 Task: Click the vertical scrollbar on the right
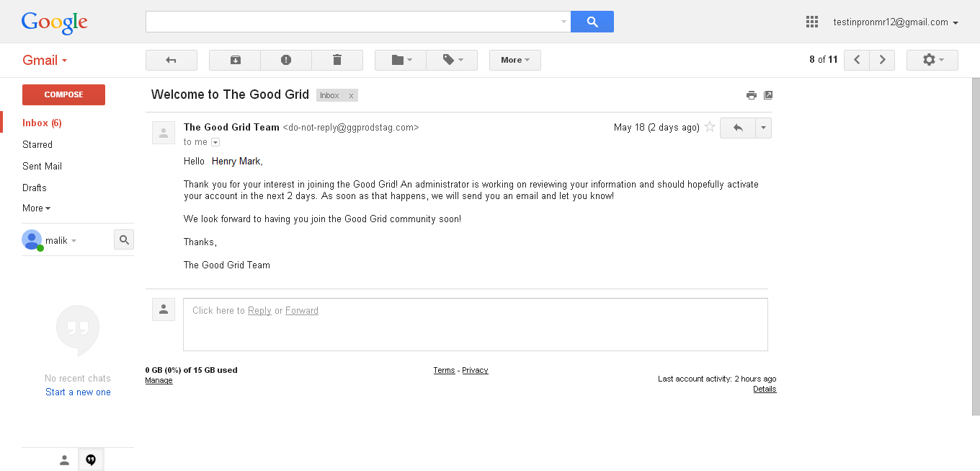click(x=976, y=247)
